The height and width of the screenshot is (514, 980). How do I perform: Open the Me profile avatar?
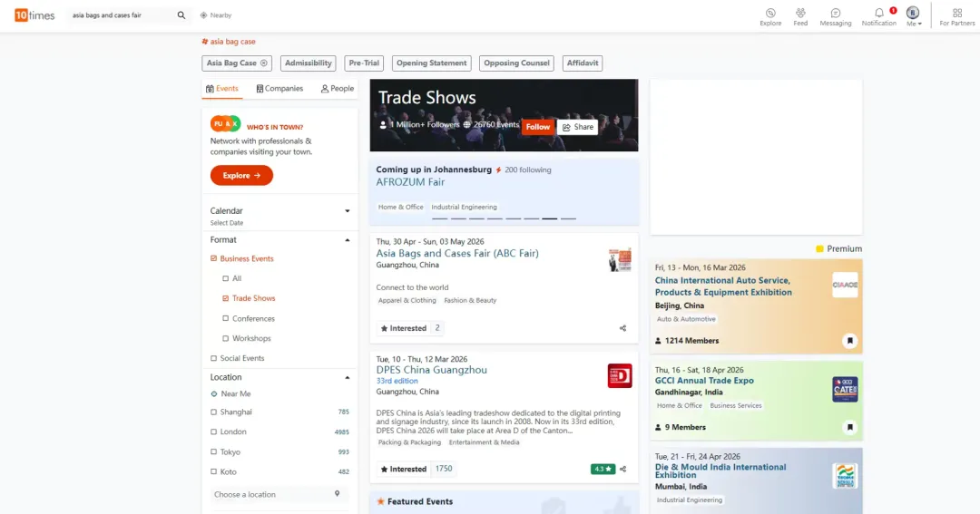coord(913,13)
